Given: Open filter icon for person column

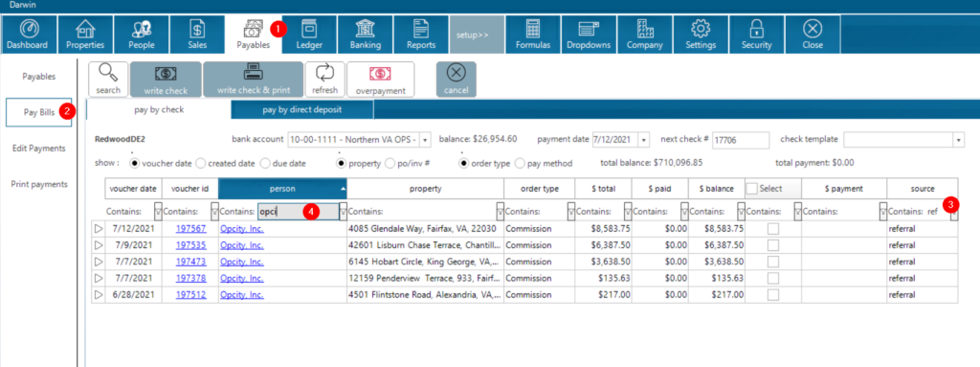Looking at the screenshot, I should pyautogui.click(x=344, y=212).
